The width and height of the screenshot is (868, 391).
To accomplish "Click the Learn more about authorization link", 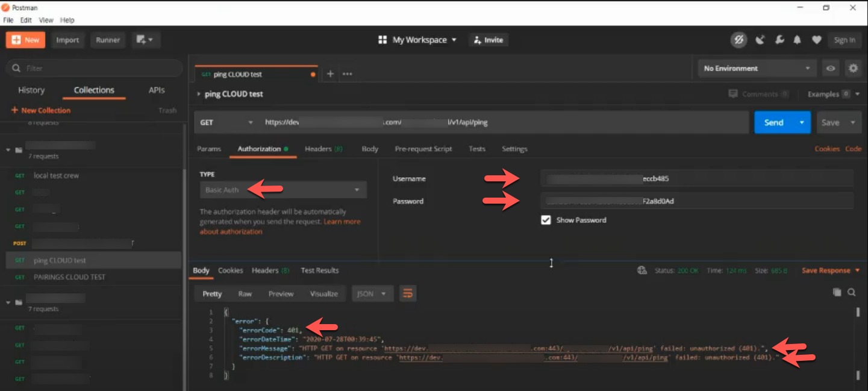I will pos(342,222).
